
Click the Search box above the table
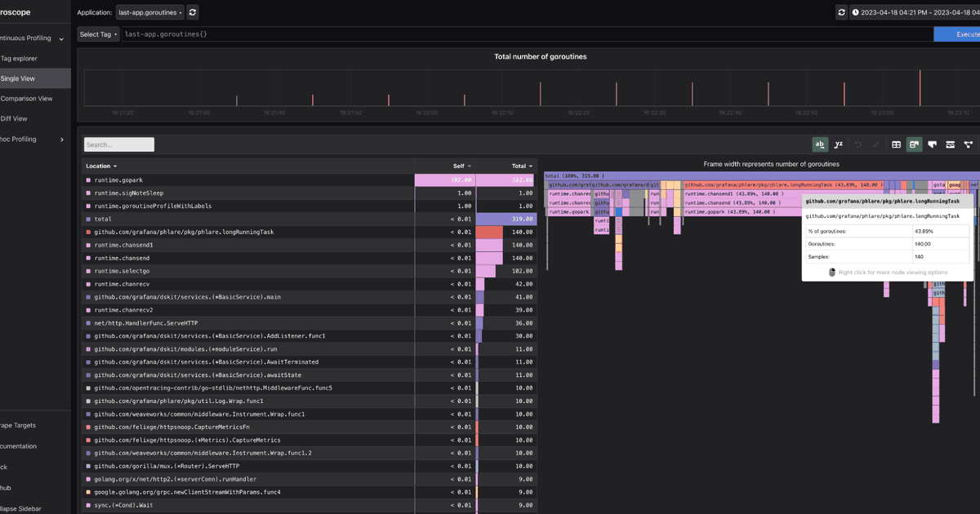pyautogui.click(x=118, y=144)
